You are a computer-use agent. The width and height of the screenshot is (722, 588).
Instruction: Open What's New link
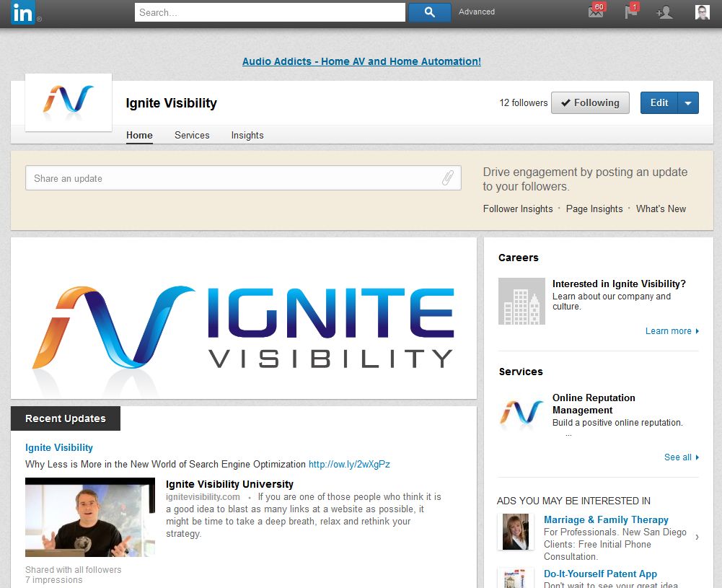(661, 209)
